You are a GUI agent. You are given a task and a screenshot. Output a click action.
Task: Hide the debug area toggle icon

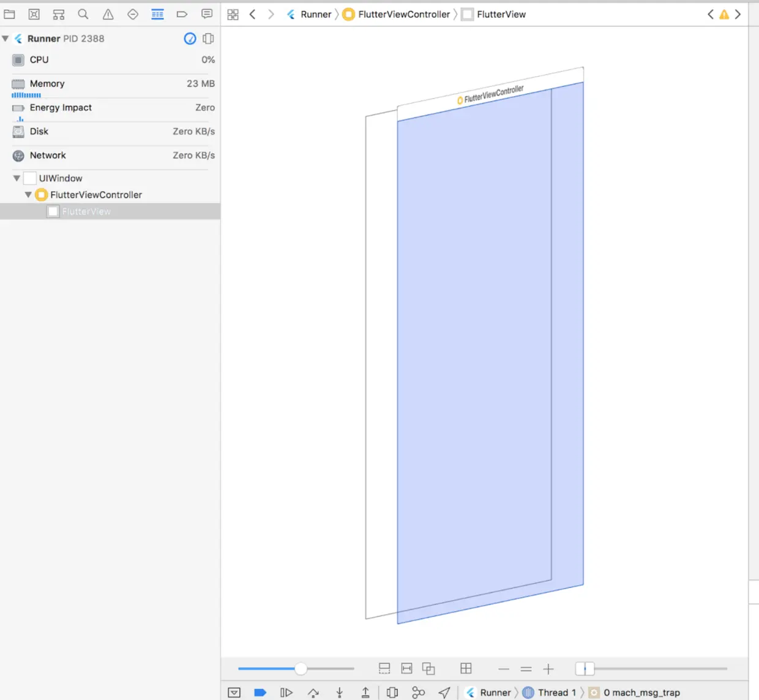(234, 693)
